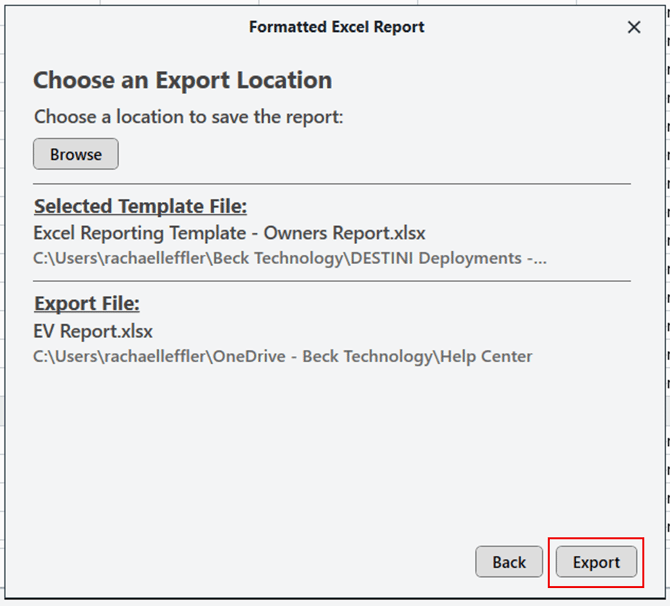Click the spreadsheet strip left of the dialog
The height and width of the screenshot is (606, 670).
tap(2, 300)
